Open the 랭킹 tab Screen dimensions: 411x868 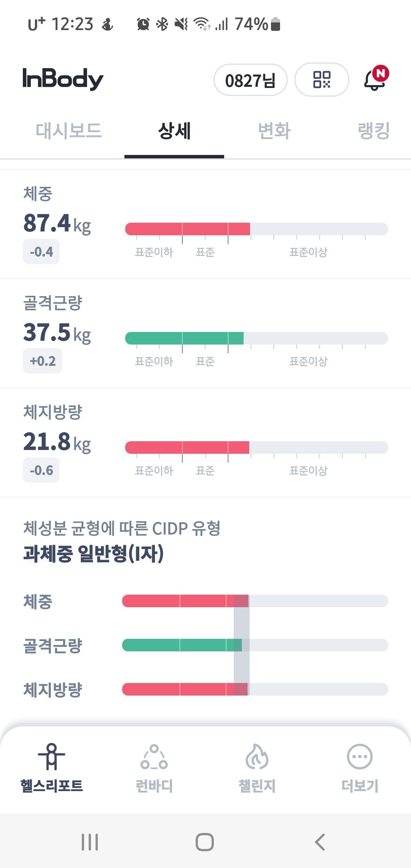point(374,131)
